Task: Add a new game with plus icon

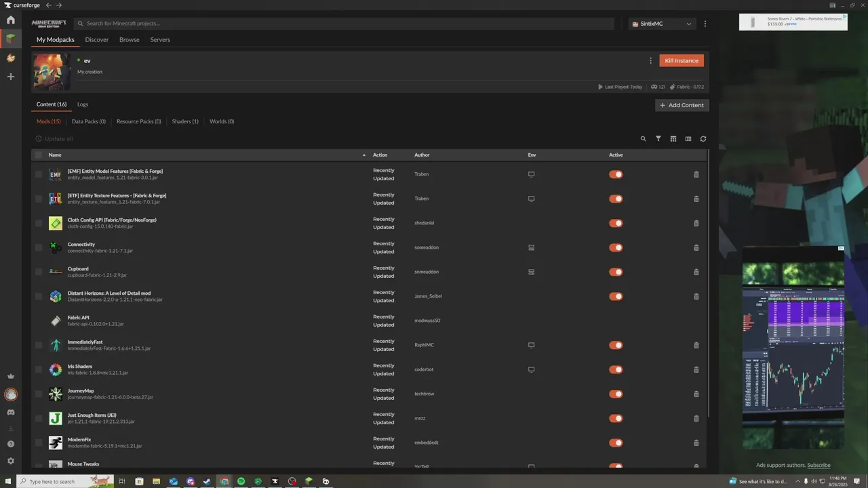Action: [x=11, y=77]
